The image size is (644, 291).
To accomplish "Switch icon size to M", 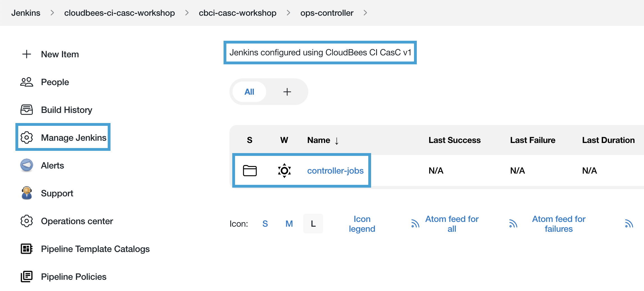I will tap(289, 224).
